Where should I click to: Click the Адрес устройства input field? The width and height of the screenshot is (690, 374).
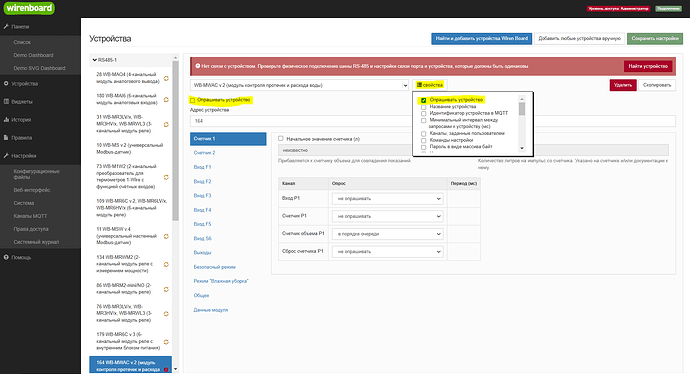[433, 121]
